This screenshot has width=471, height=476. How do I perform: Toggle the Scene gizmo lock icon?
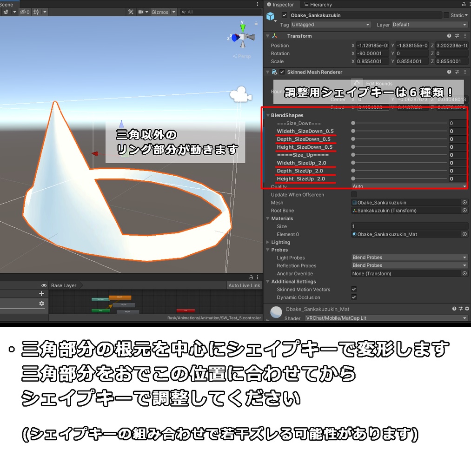coord(256,23)
